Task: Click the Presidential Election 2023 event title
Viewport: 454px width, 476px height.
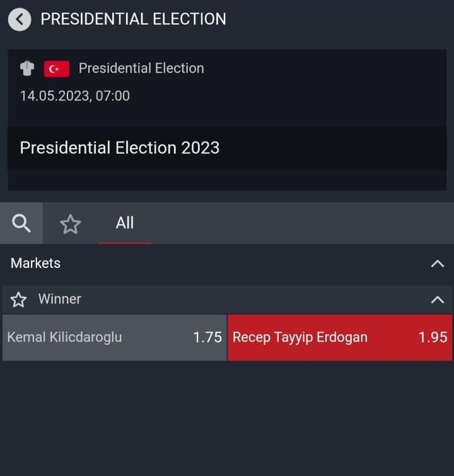Action: point(120,148)
